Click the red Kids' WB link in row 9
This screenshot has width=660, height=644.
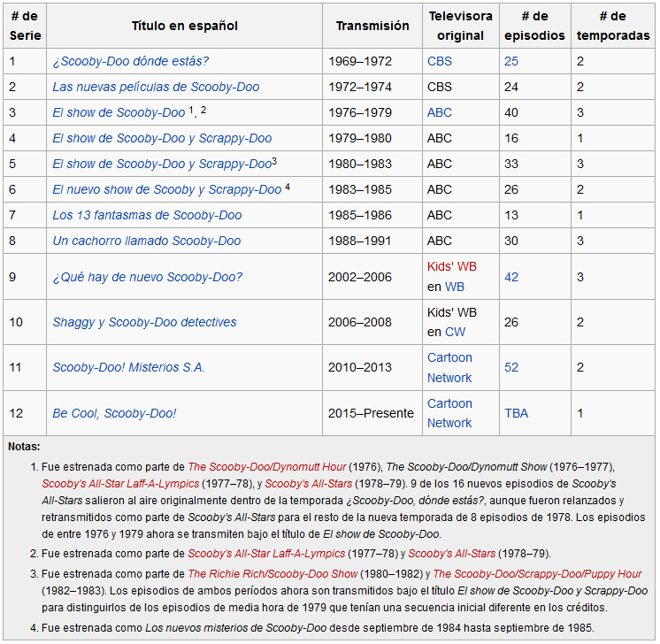(451, 267)
